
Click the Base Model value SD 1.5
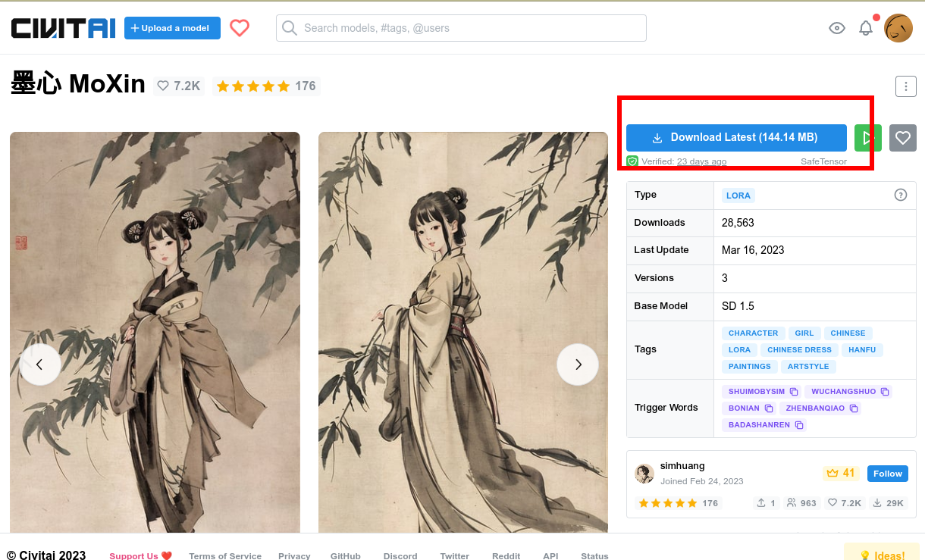pyautogui.click(x=738, y=306)
